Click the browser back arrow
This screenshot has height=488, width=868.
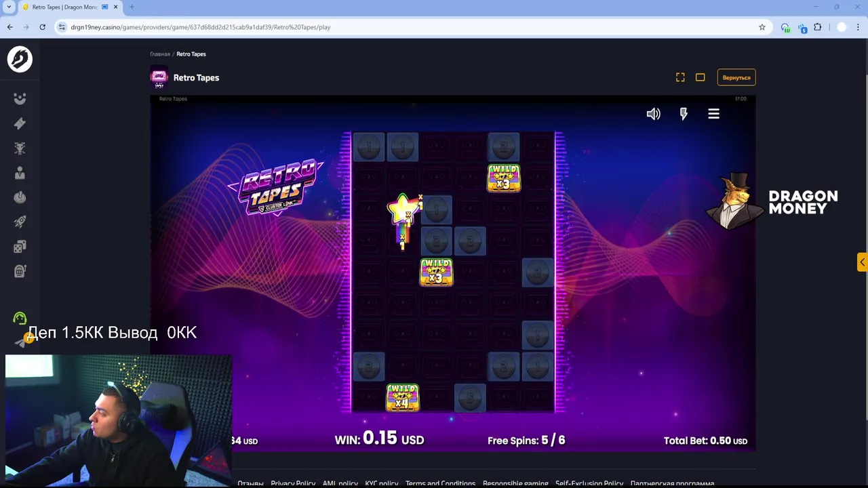[x=9, y=27]
